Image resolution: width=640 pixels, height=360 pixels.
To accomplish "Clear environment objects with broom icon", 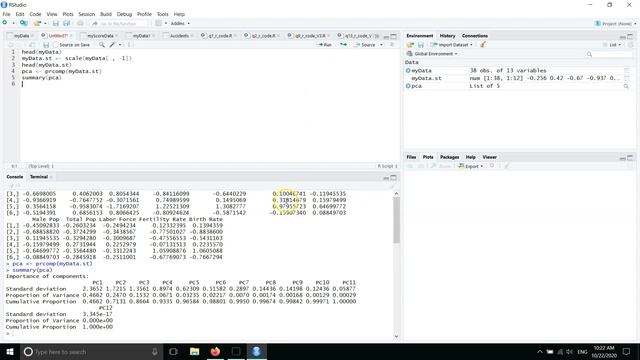I will click(x=483, y=45).
